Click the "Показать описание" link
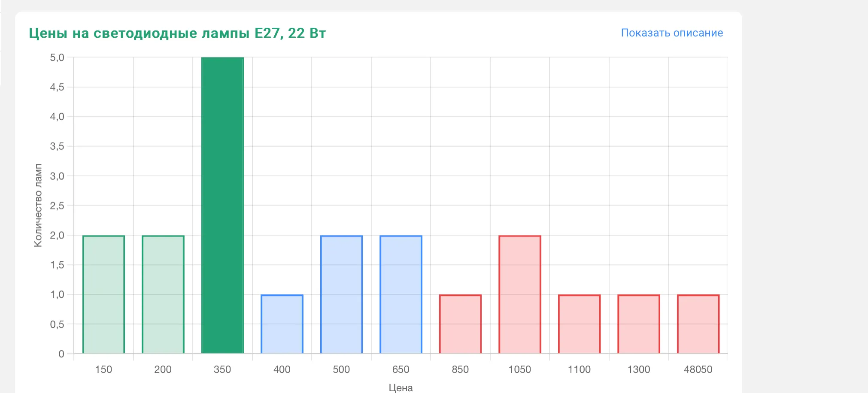 671,33
